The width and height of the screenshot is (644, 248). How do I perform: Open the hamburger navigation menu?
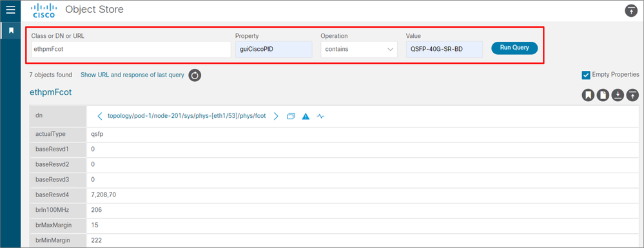(x=10, y=9)
